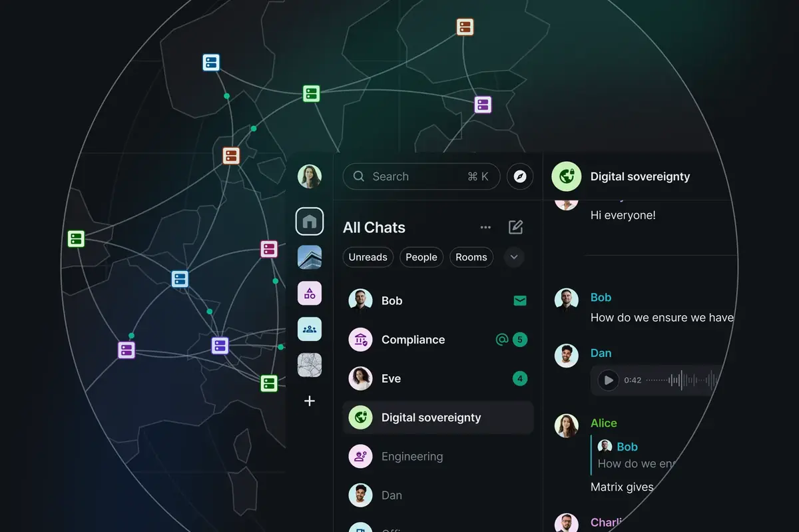Click Dan's avatar in the conversation

[567, 356]
